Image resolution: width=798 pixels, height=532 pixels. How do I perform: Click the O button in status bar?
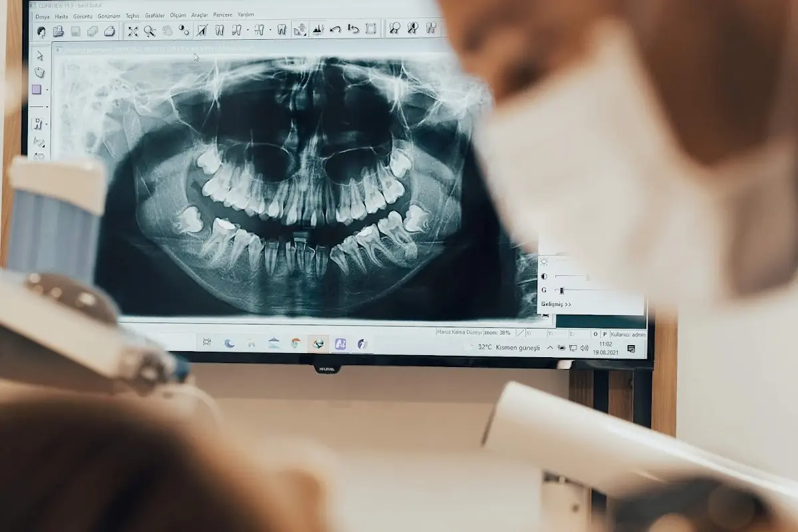point(595,334)
